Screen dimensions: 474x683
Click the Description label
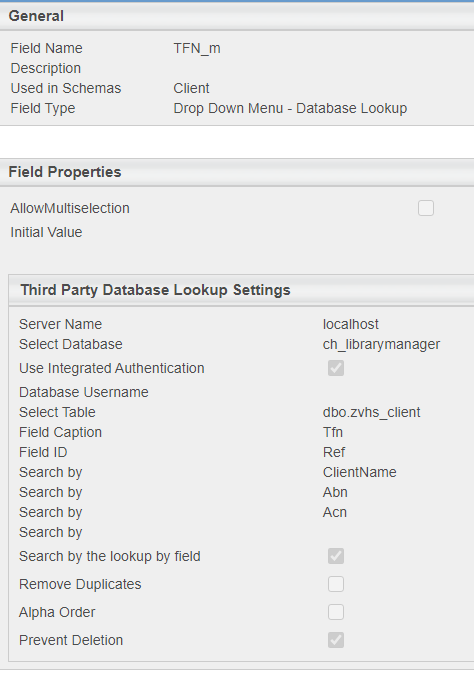tap(46, 68)
